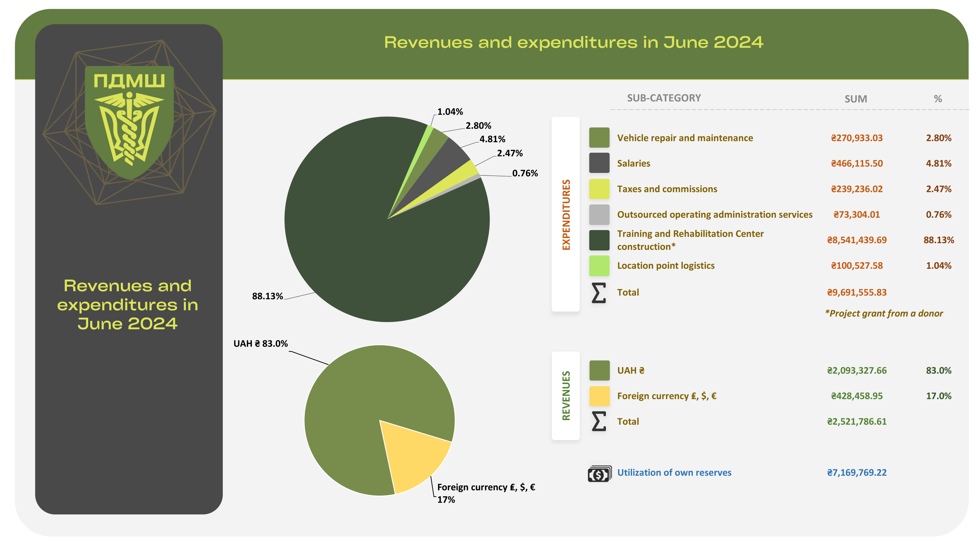The height and width of the screenshot is (547, 980).
Task: Select the dark gray Salaries swatch
Action: [x=599, y=163]
